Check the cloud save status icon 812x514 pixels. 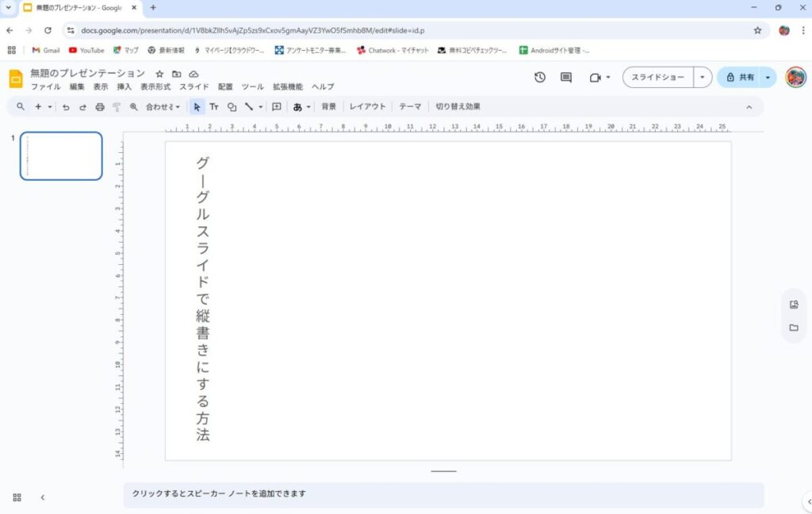click(193, 74)
